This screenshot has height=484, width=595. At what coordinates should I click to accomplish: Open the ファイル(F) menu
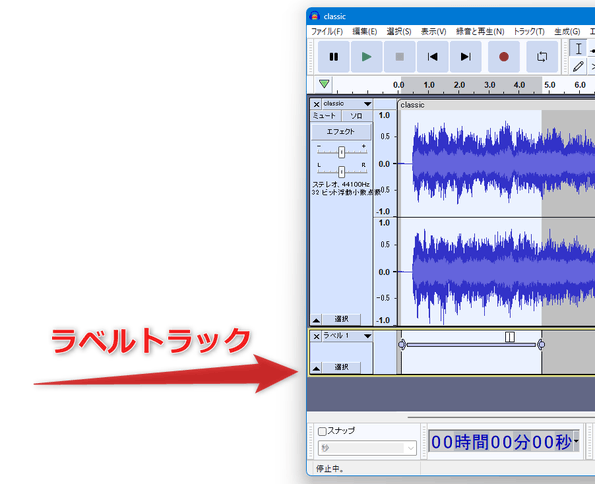[327, 32]
